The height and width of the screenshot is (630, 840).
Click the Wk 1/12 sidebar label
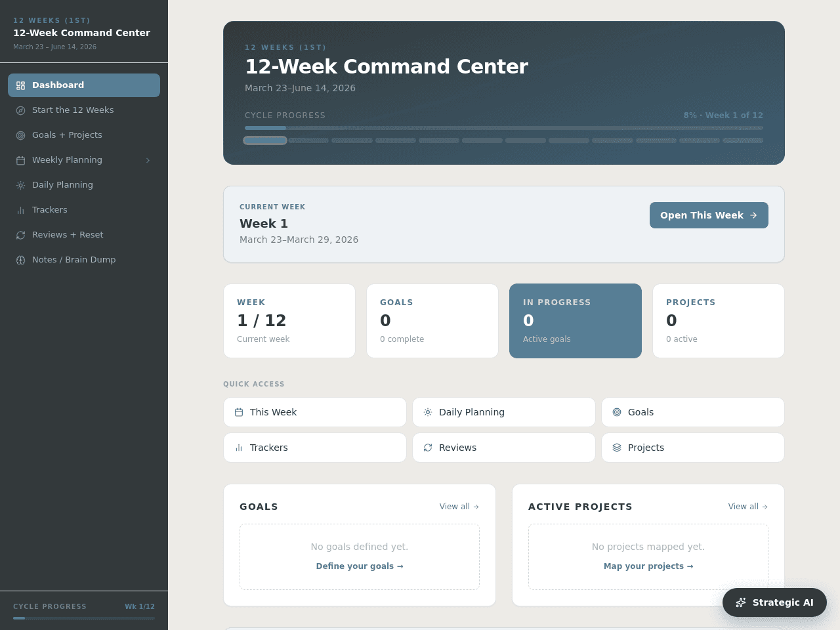pyautogui.click(x=140, y=606)
